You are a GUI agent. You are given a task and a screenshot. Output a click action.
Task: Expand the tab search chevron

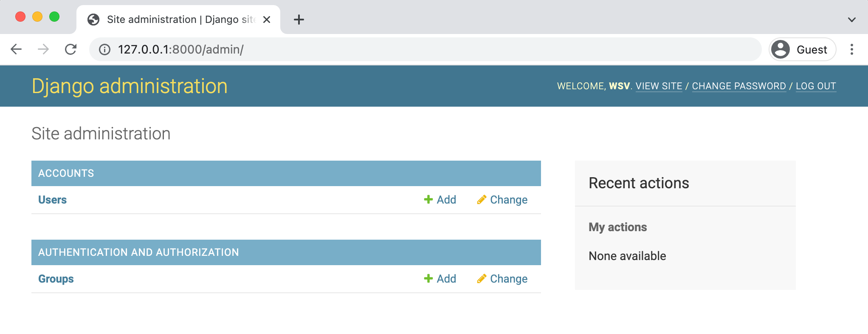pos(851,20)
